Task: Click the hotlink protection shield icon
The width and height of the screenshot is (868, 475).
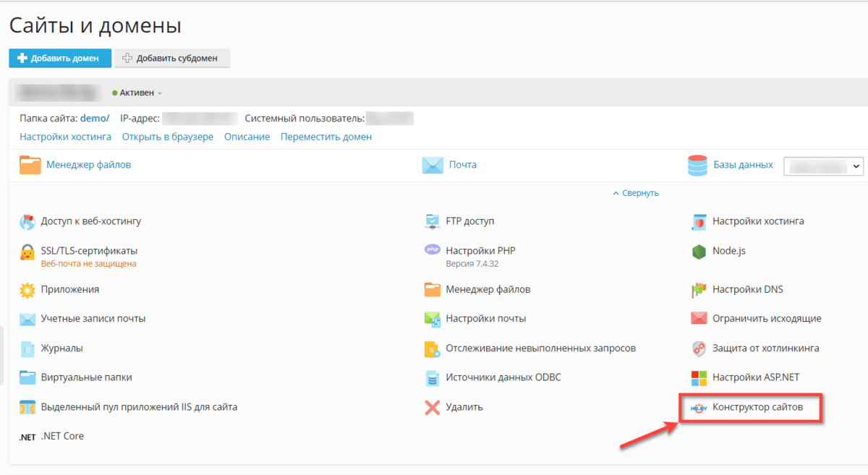Action: [x=699, y=348]
